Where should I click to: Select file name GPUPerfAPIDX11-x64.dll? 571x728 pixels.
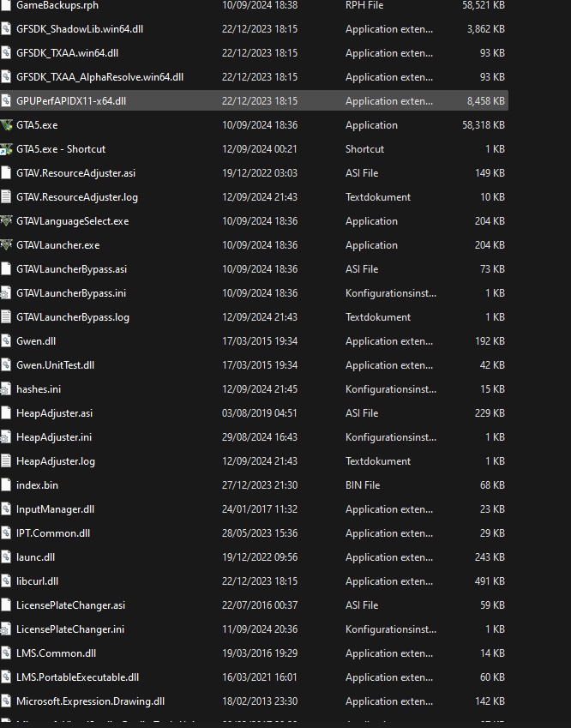(71, 100)
